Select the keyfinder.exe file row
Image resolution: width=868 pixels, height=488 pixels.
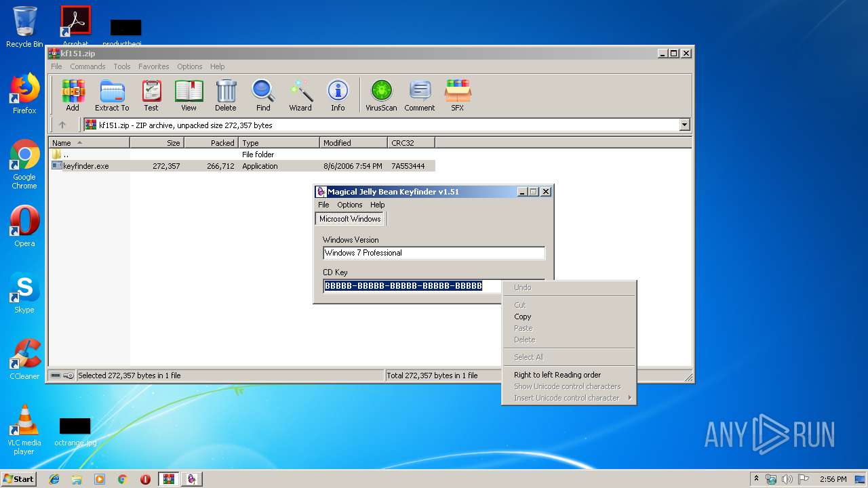242,165
